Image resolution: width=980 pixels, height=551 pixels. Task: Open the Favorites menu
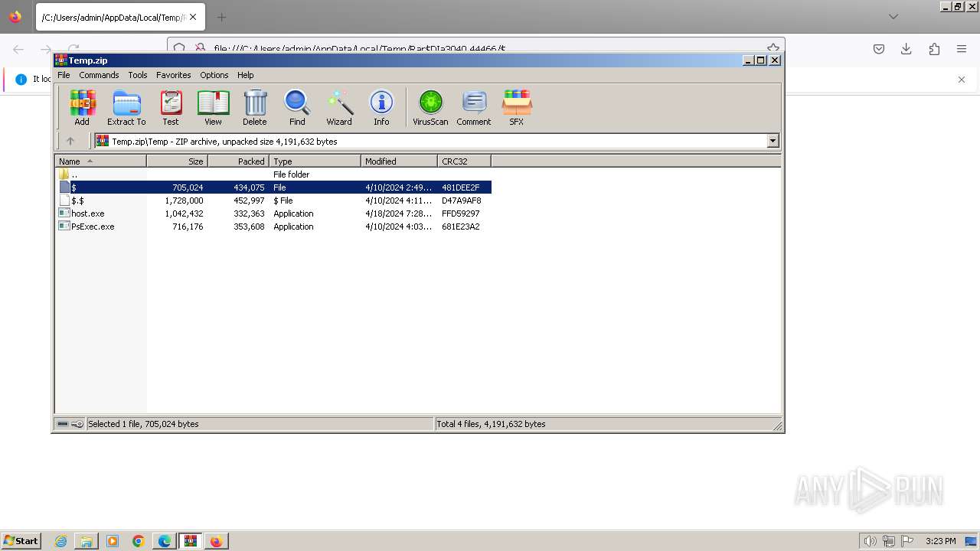174,75
